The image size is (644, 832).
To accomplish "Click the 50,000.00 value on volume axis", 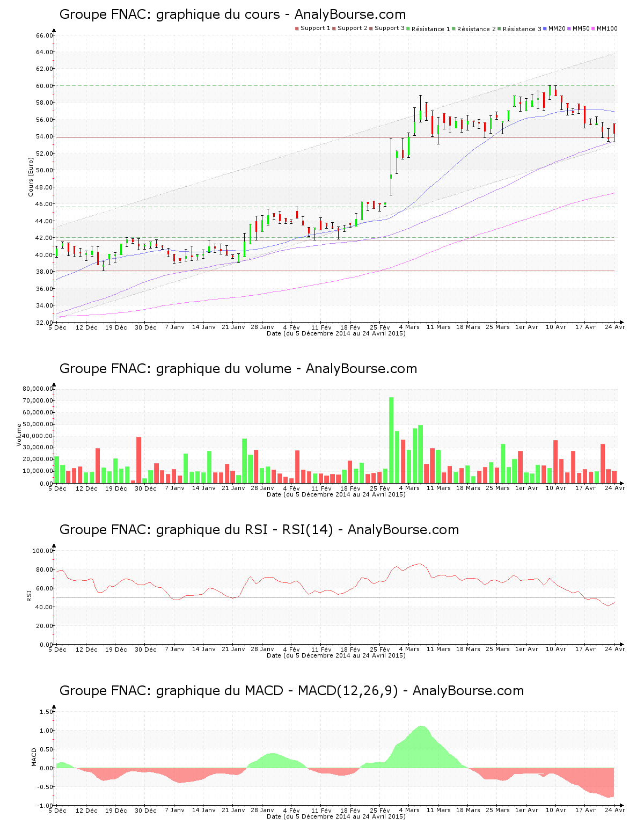I will coord(38,424).
